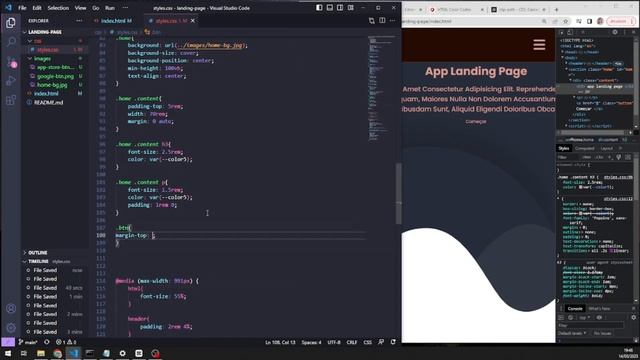This screenshot has width=640, height=360.
Task: Click the Explorer panel more actions ellipsis
Action: (x=79, y=21)
